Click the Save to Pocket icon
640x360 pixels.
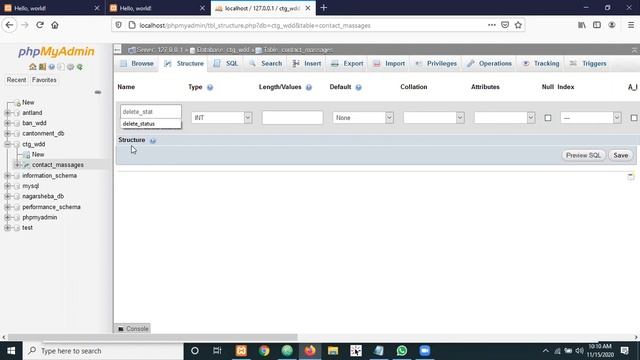coord(505,25)
